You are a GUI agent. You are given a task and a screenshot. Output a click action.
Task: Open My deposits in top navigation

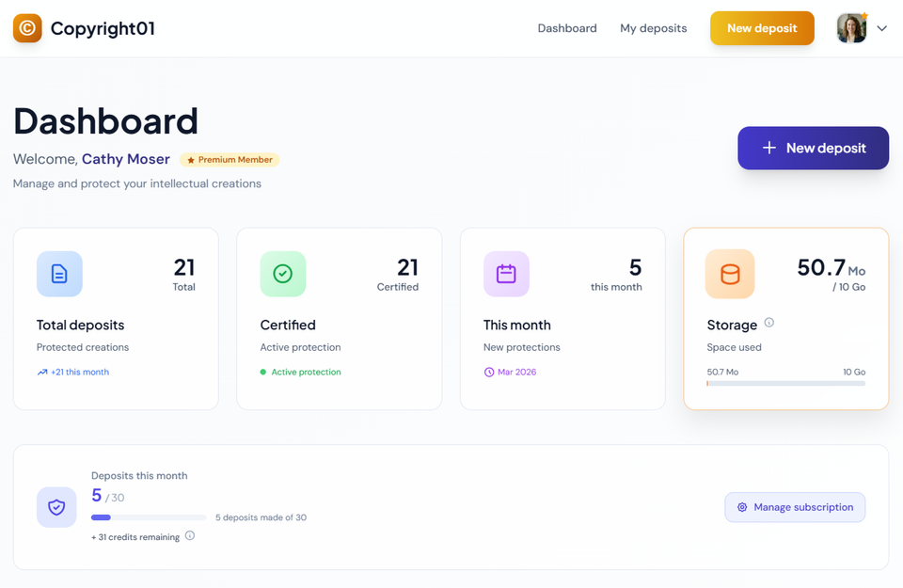click(653, 28)
